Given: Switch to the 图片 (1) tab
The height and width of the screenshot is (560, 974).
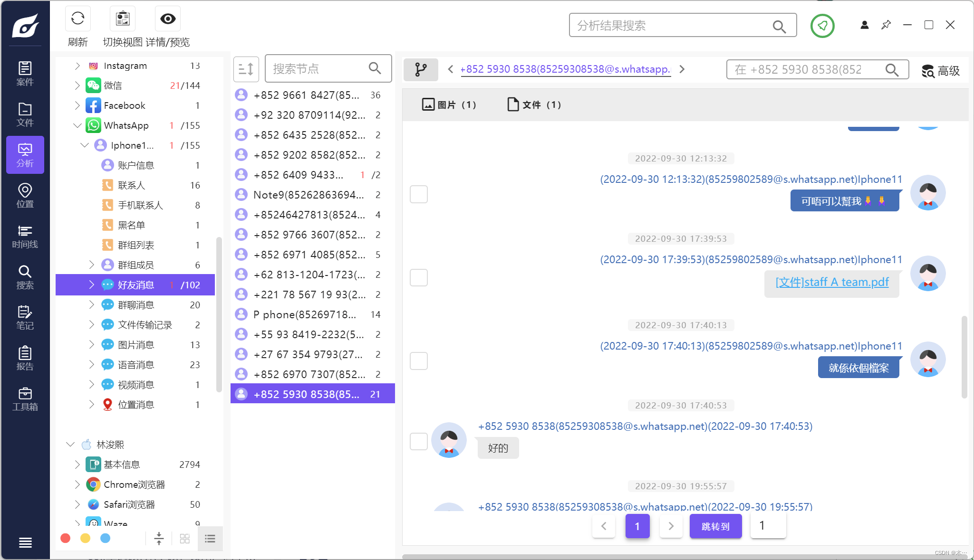Looking at the screenshot, I should click(x=449, y=104).
